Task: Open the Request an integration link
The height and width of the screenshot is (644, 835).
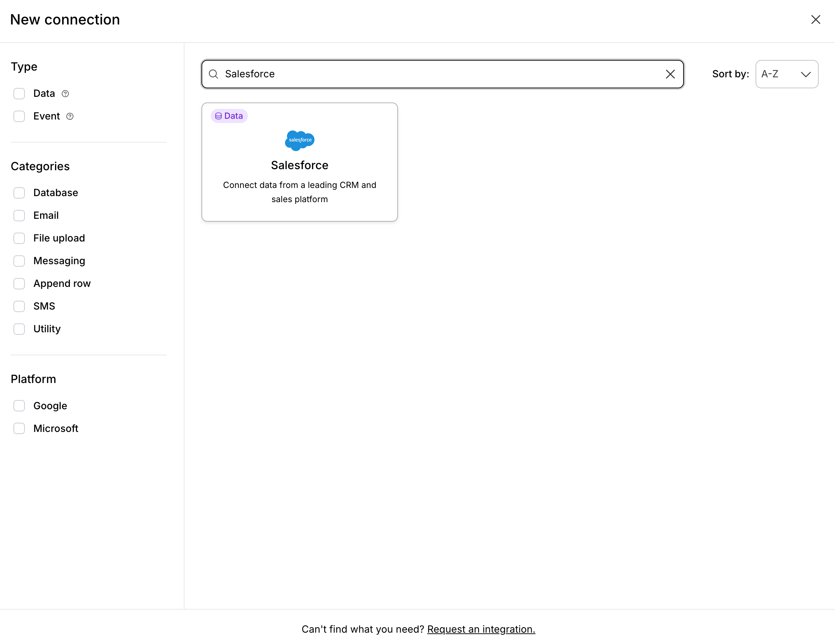Action: coord(481,629)
